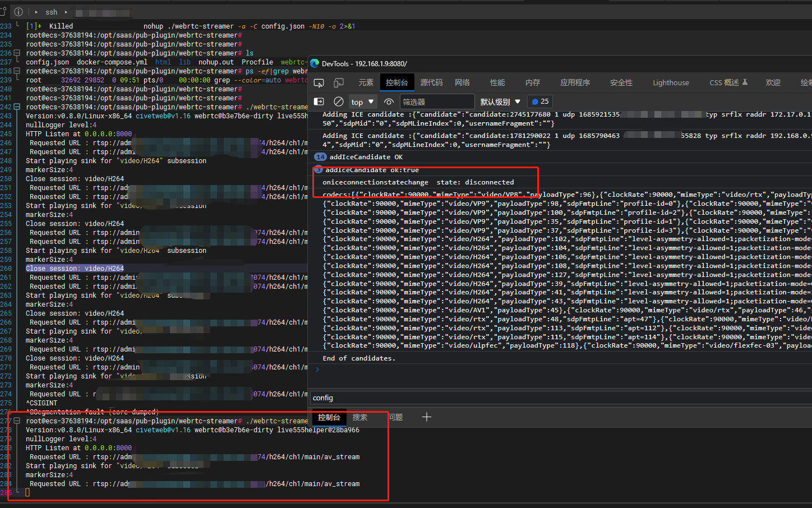Switch to the 搜索 tab at bottom
Image resolution: width=812 pixels, height=508 pixels.
(360, 417)
